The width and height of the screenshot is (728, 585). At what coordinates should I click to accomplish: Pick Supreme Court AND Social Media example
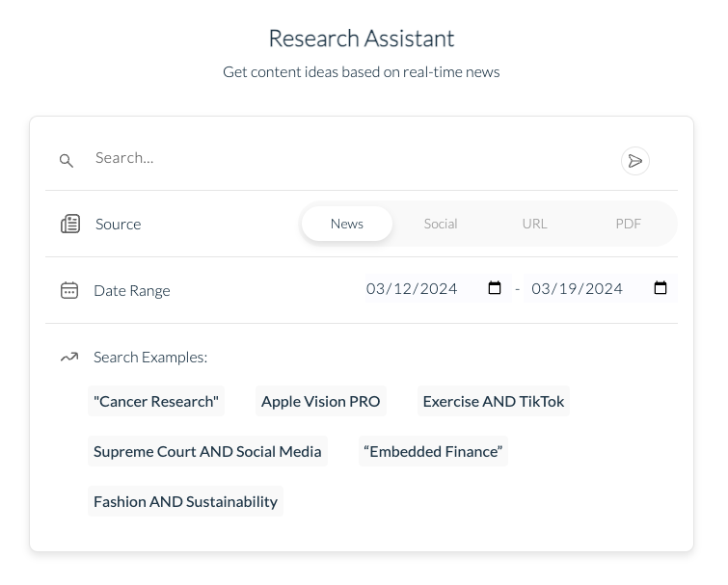pos(207,451)
